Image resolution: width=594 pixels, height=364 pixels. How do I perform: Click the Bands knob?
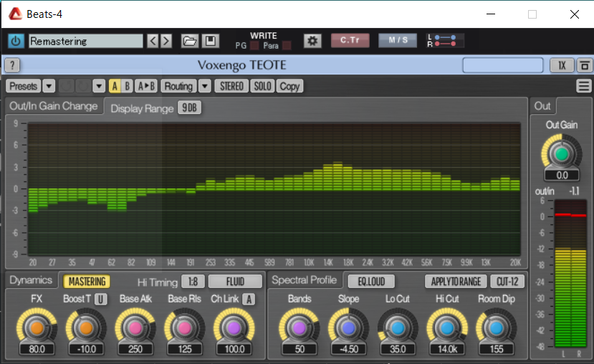[x=299, y=327]
